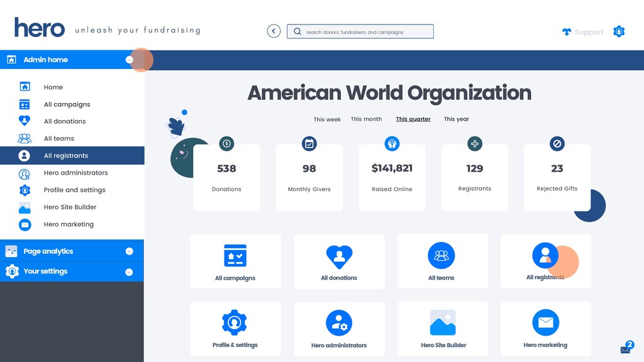The image size is (644, 362).
Task: Click the 98 Monthly Givers value
Action: point(309,168)
